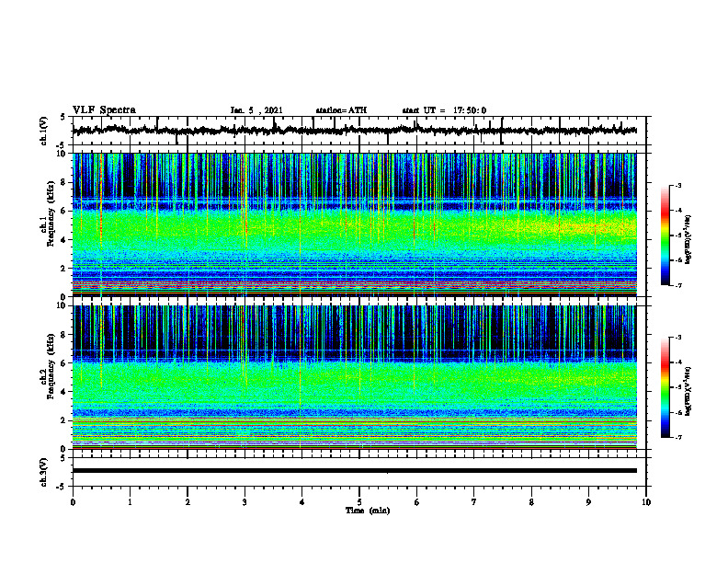
Task: Click the ch.1 color bar log(PSD) label
Action: 688,240
